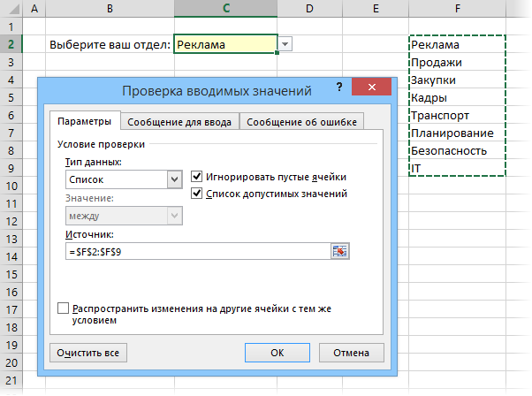Select the Параметры tab
This screenshot has width=532, height=396.
click(85, 122)
